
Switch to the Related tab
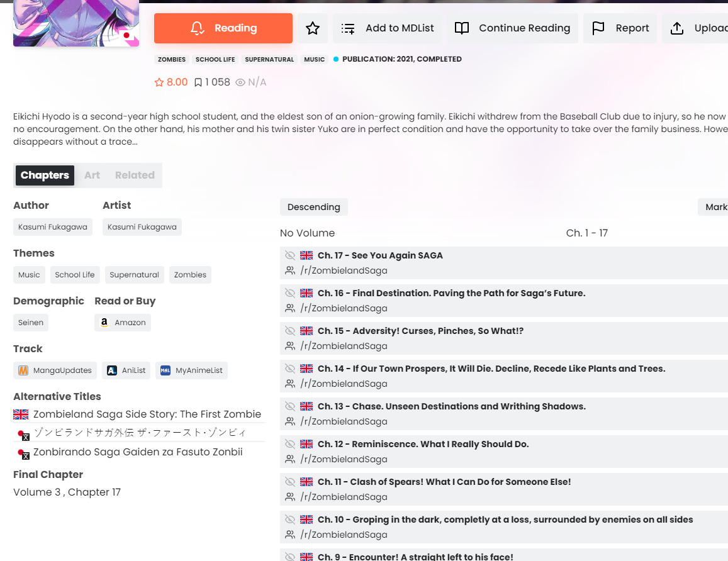(x=135, y=175)
